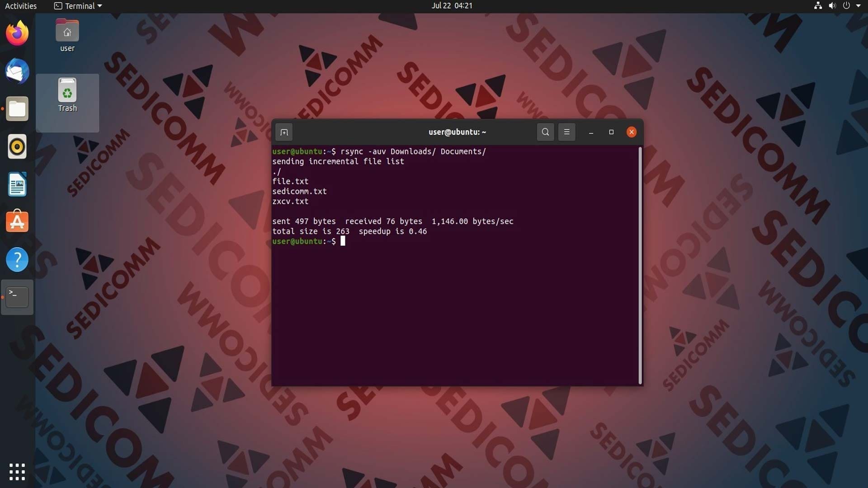Open Ubuntu Software store in the dock

(x=17, y=221)
